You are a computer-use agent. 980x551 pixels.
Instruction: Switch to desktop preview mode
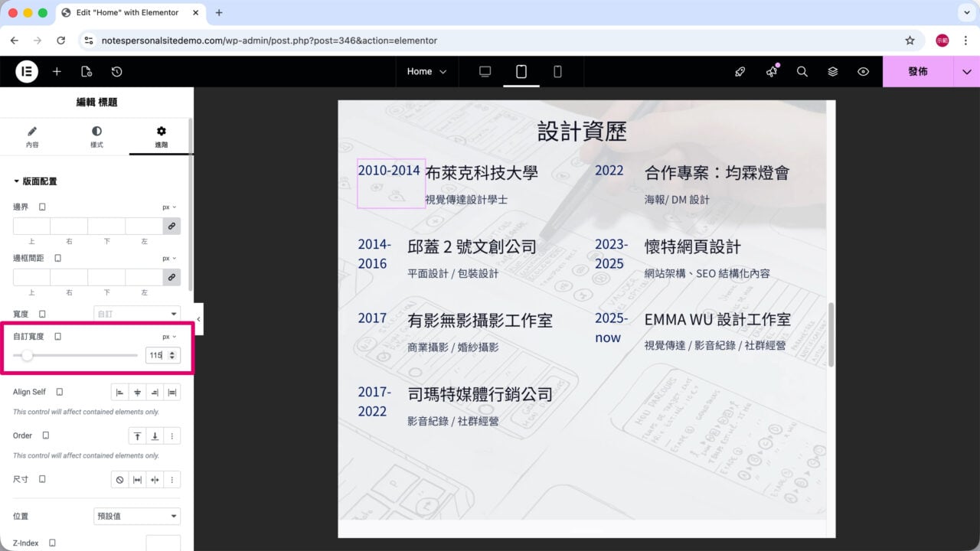pyautogui.click(x=485, y=71)
